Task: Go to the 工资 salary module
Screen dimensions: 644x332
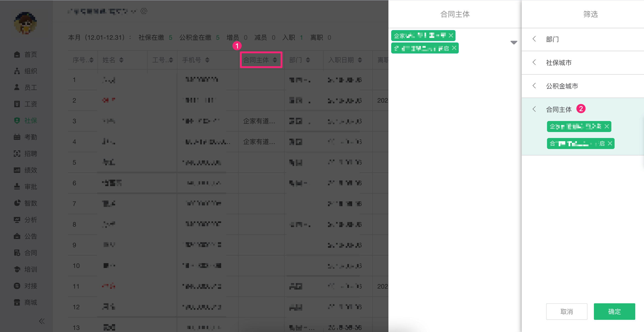Action: pos(31,104)
